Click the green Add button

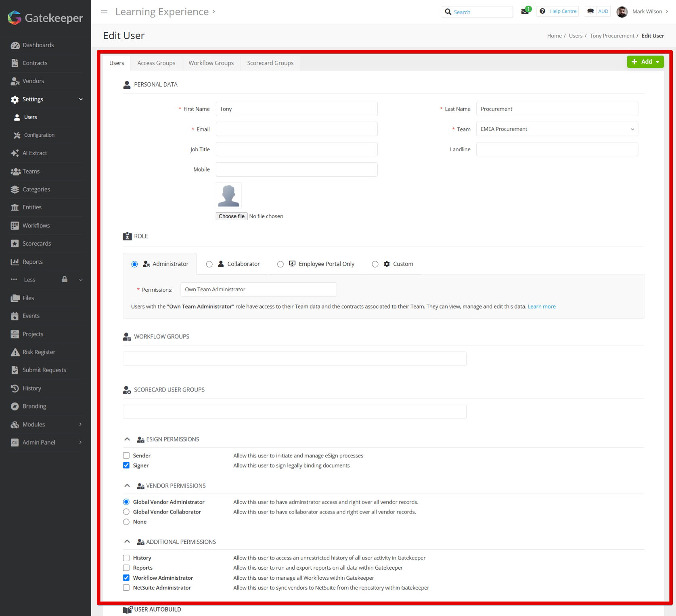[645, 62]
